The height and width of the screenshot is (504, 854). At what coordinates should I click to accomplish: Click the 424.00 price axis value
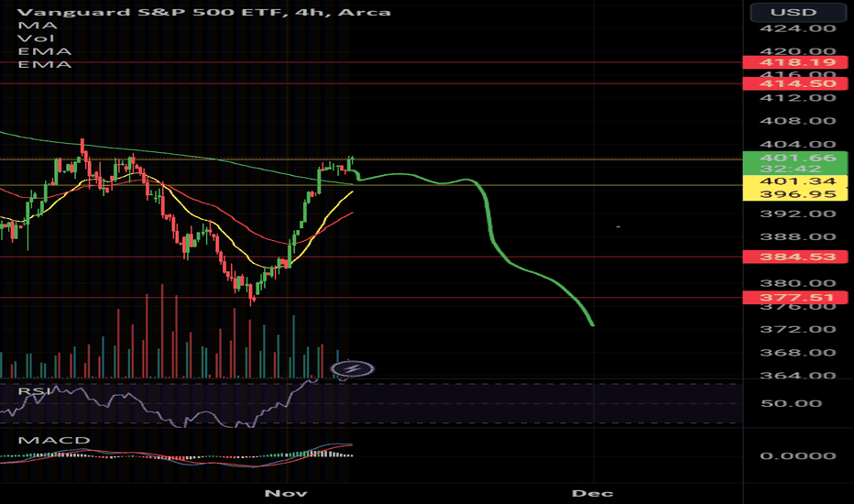tap(797, 28)
